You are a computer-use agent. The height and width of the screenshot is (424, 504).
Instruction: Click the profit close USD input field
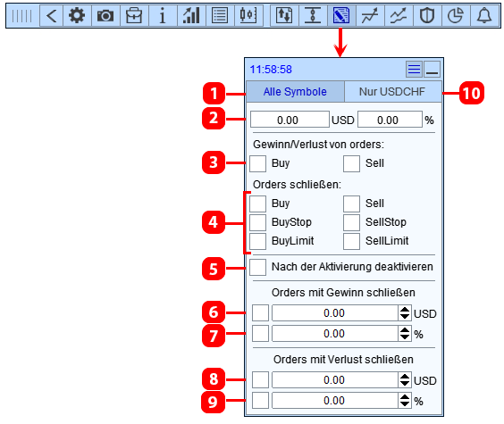point(334,313)
